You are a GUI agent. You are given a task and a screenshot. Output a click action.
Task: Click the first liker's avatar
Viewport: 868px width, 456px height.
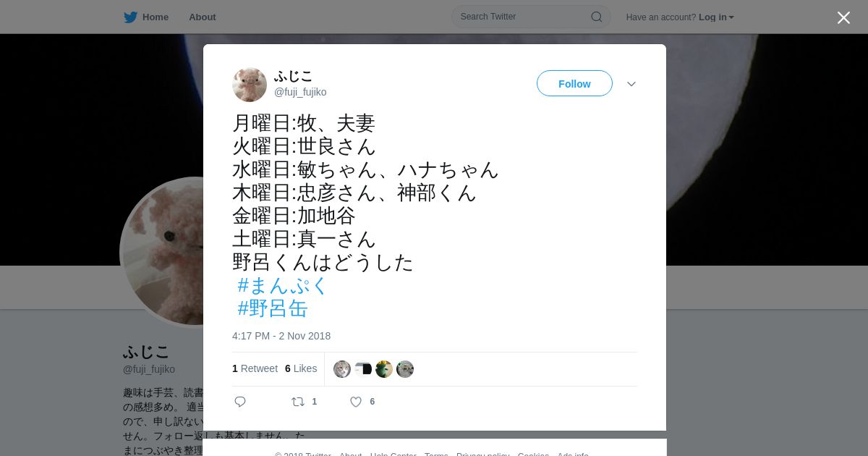pyautogui.click(x=342, y=369)
